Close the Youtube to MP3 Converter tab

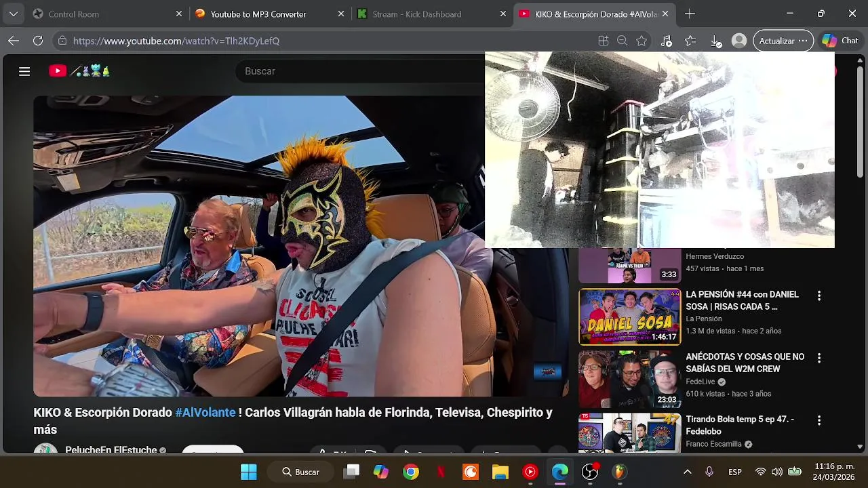tap(341, 14)
